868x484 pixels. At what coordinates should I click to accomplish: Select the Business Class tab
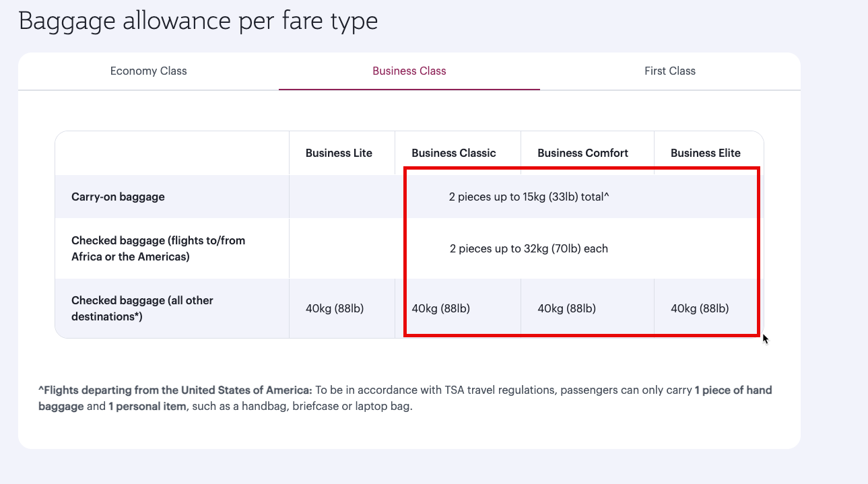coord(409,71)
